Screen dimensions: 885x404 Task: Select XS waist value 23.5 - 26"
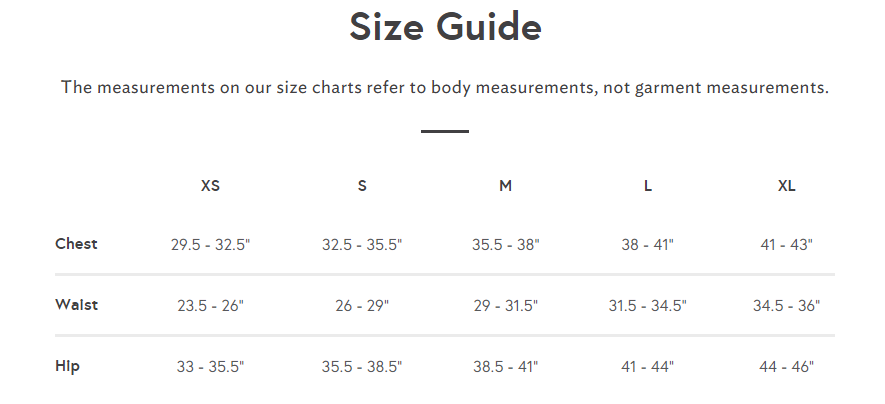click(211, 306)
